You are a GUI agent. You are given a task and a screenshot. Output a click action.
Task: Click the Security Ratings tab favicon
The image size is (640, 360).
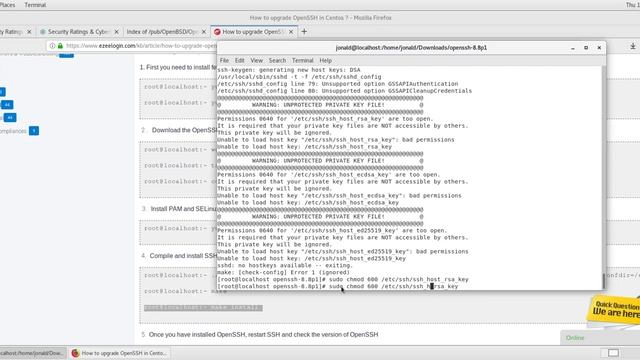43,31
